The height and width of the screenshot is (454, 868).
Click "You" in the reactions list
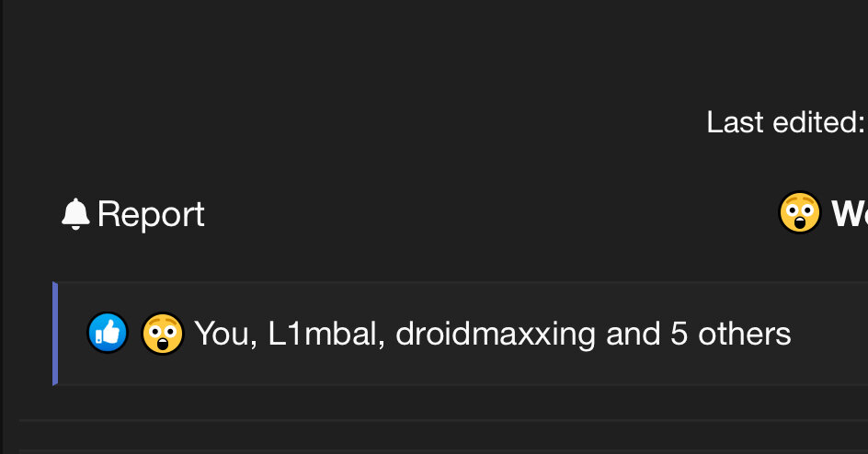coord(220,334)
